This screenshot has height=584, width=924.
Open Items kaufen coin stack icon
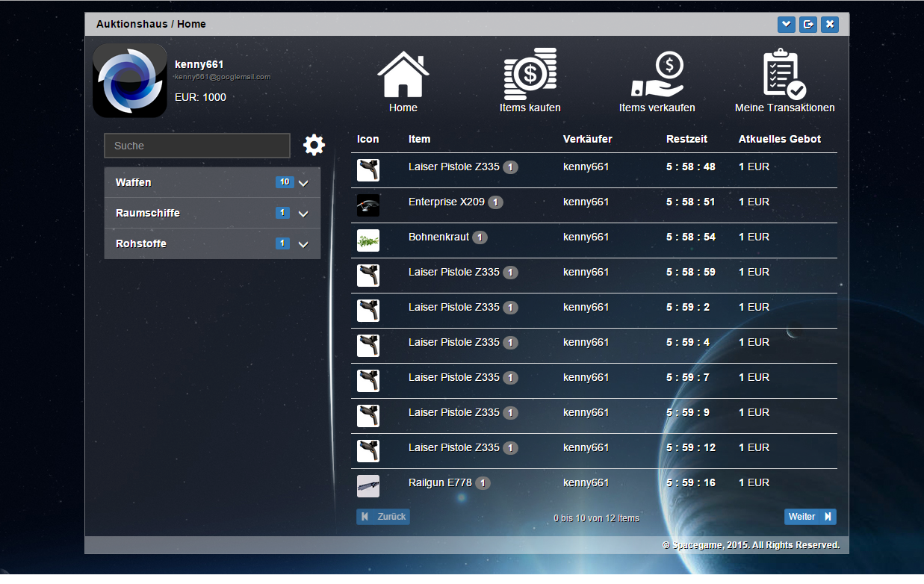[x=530, y=73]
